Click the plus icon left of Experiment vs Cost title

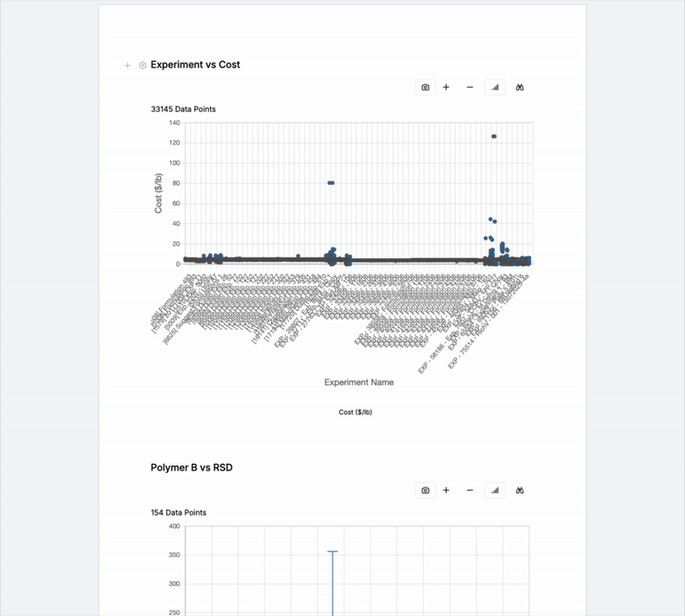128,65
